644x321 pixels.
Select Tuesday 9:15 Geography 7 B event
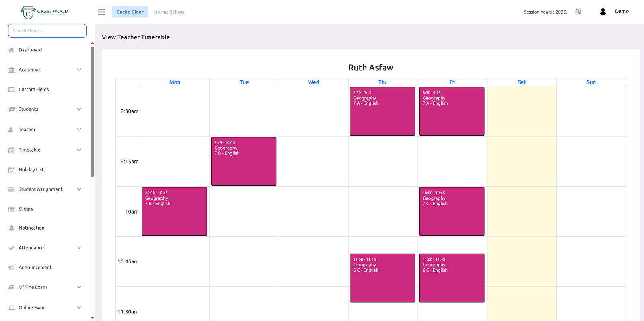(244, 161)
